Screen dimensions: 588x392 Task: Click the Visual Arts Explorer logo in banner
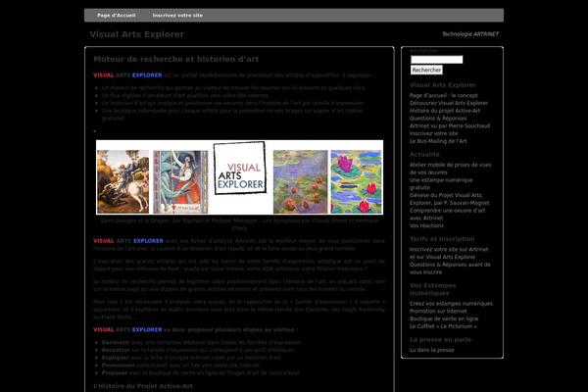240,168
